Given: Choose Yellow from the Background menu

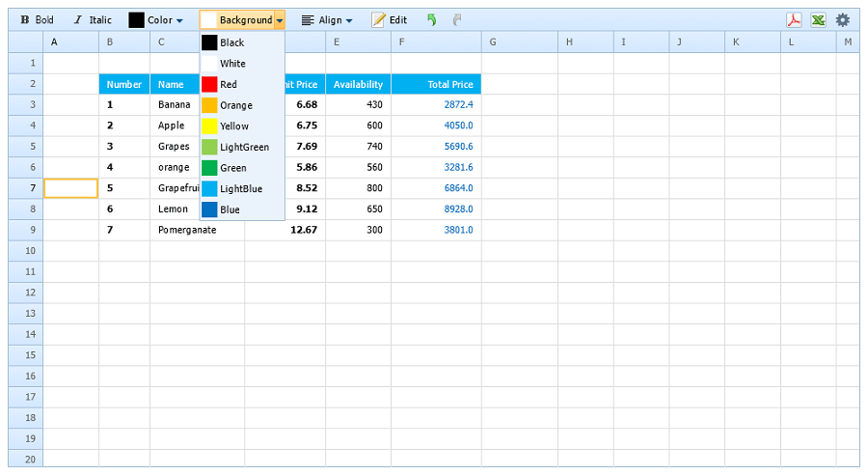Looking at the screenshot, I should [242, 126].
